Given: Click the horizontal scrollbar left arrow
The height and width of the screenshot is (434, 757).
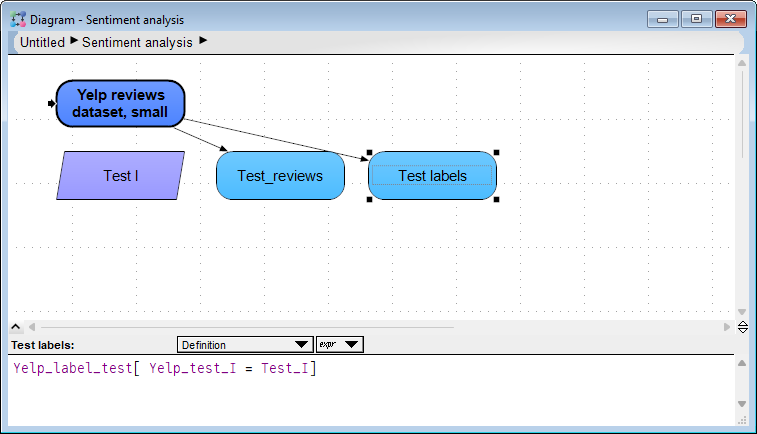Looking at the screenshot, I should coord(32,327).
